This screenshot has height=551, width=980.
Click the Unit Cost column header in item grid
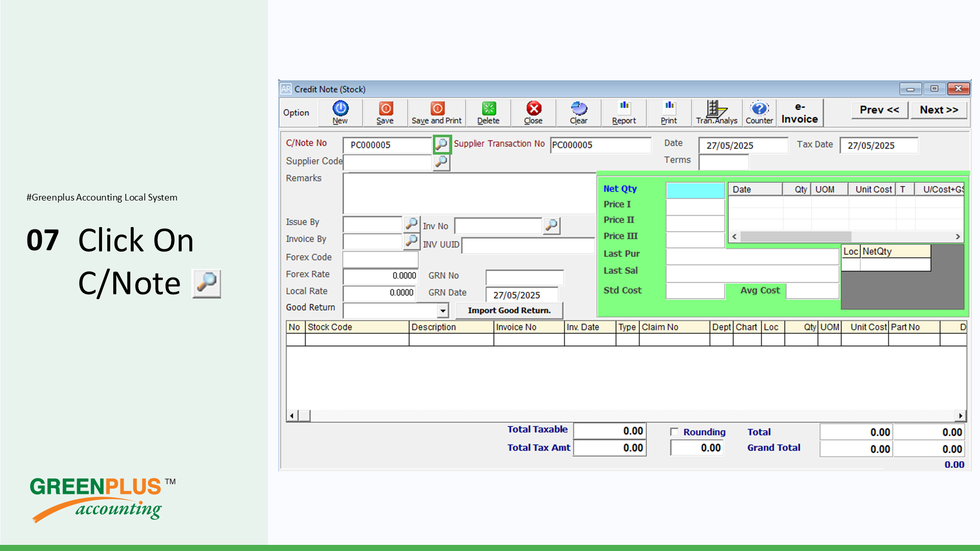click(x=865, y=327)
